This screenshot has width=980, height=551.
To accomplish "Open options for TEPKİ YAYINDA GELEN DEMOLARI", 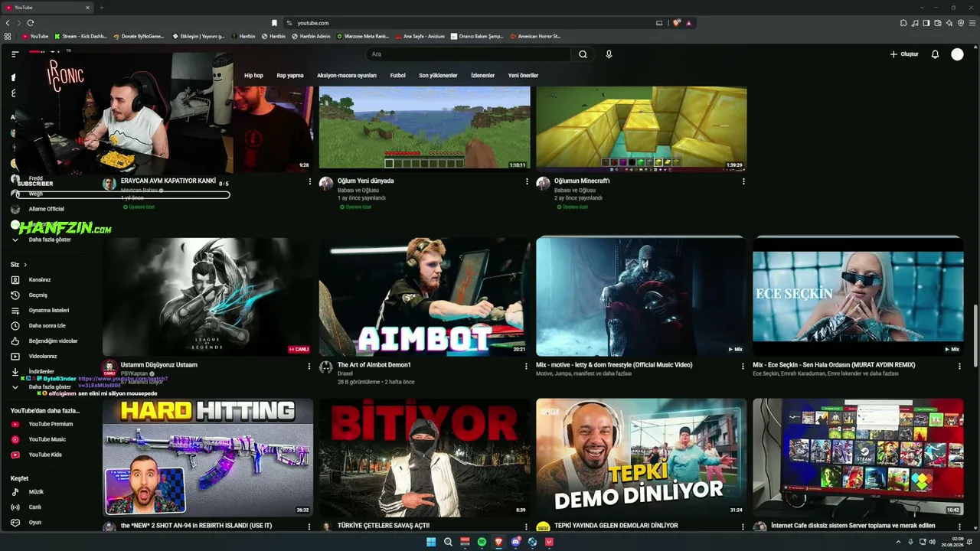I will 743,527.
